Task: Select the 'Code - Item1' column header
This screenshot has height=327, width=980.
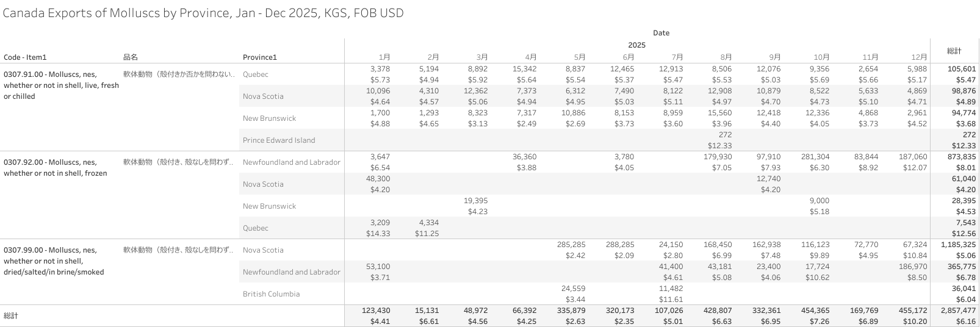Action: coord(25,57)
